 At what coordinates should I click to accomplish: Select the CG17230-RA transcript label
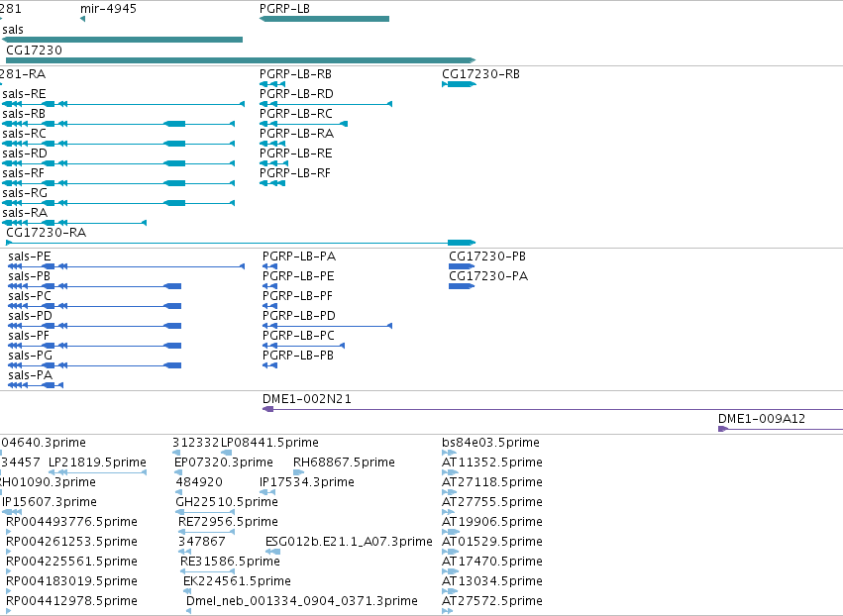(47, 233)
